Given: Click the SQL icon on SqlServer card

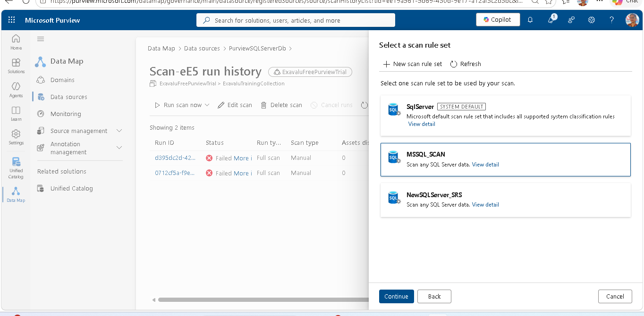Looking at the screenshot, I should [394, 109].
